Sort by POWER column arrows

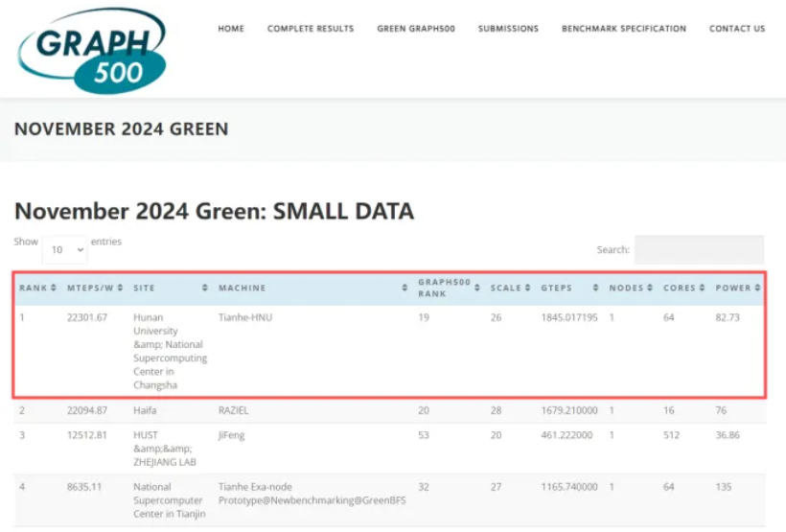tap(758, 288)
